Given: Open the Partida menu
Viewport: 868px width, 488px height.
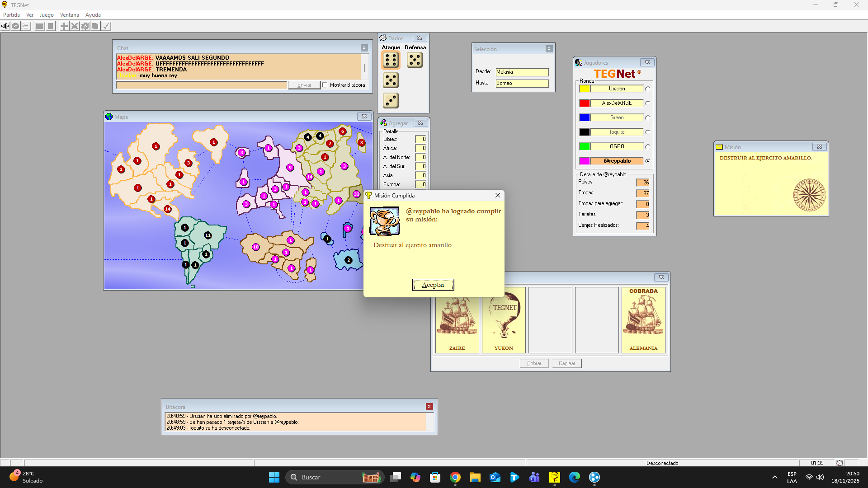Looking at the screenshot, I should click(x=11, y=15).
